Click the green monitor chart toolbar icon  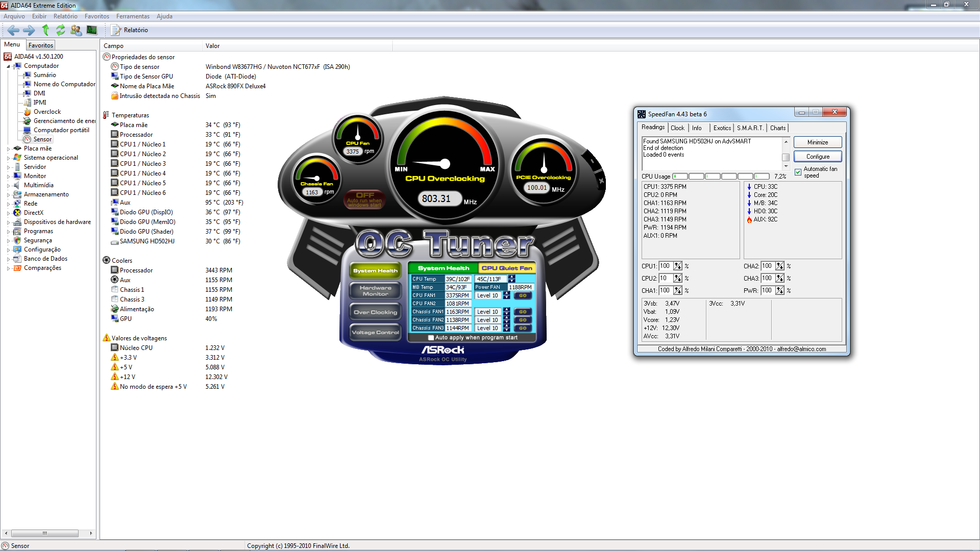click(92, 30)
